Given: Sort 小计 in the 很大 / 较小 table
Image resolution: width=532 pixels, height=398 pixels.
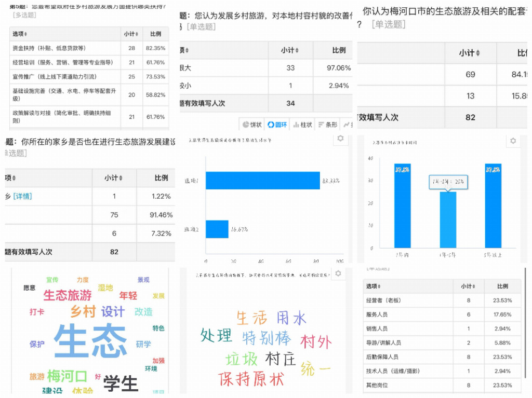Looking at the screenshot, I should pyautogui.click(x=290, y=50).
